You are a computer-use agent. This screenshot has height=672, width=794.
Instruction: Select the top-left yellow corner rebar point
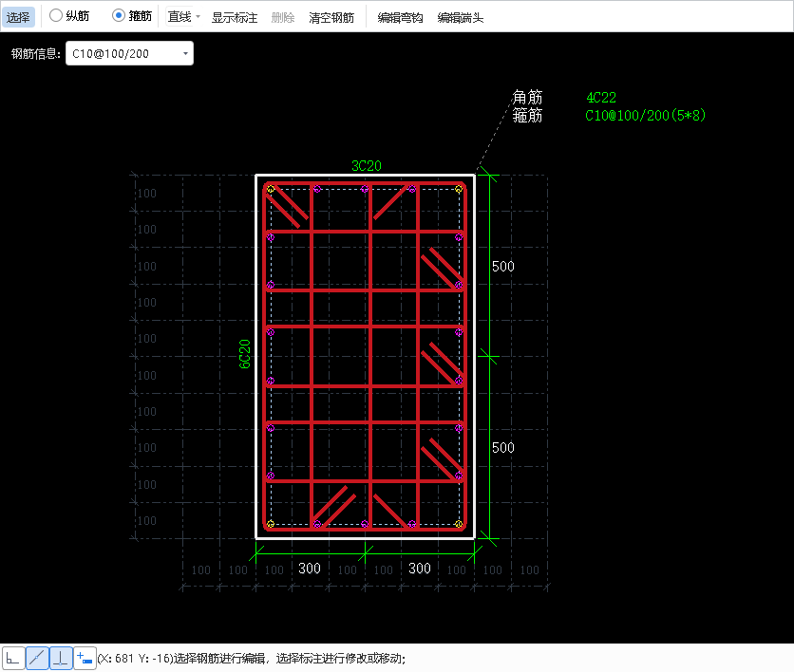point(271,189)
